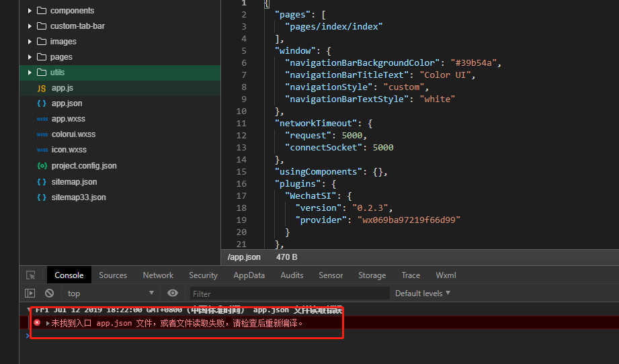Switch to the Sources tab
Viewport: 619px width, 364px height.
[x=113, y=275]
